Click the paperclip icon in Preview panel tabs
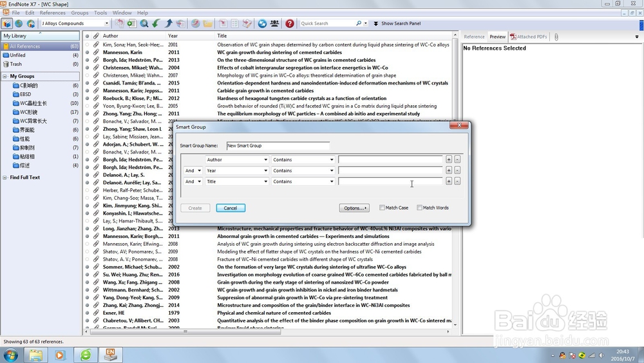The image size is (644, 363). coord(556,37)
